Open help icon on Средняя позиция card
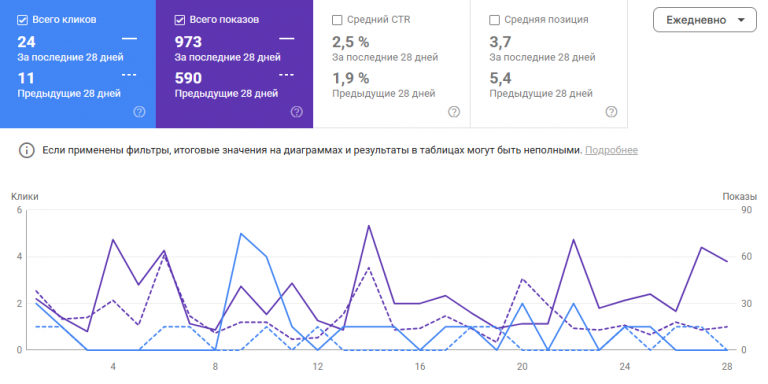The height and width of the screenshot is (384, 768). pyautogui.click(x=611, y=112)
